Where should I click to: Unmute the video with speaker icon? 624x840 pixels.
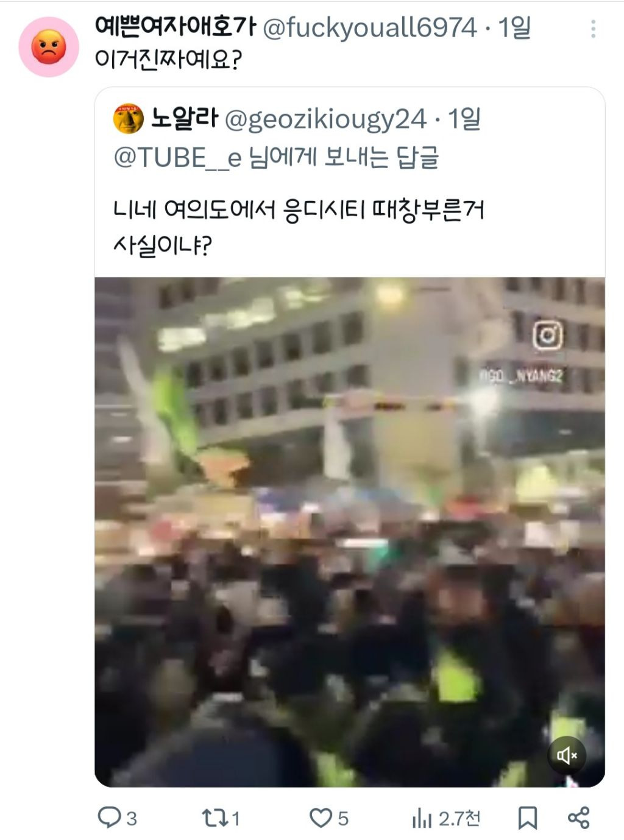point(567,755)
